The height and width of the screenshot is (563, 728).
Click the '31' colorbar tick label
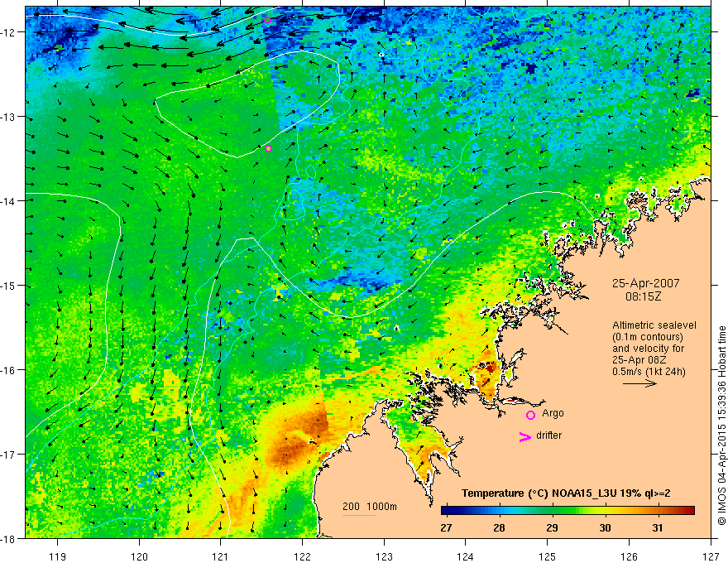[x=658, y=527]
